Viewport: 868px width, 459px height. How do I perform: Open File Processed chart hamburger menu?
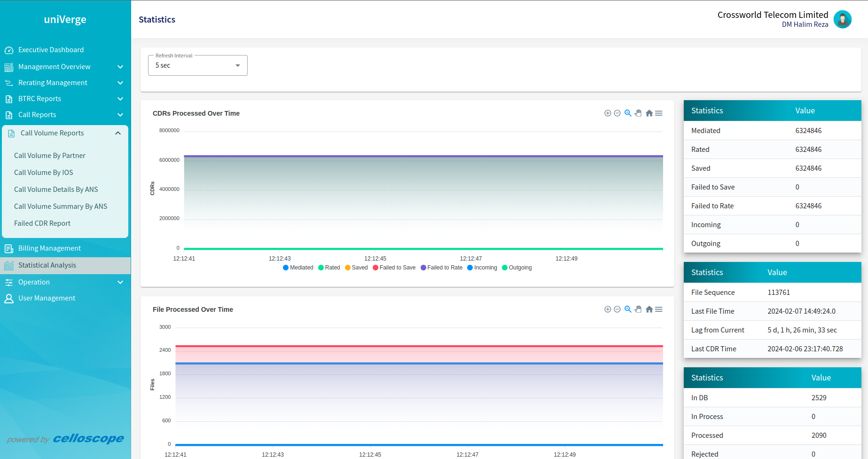(659, 309)
